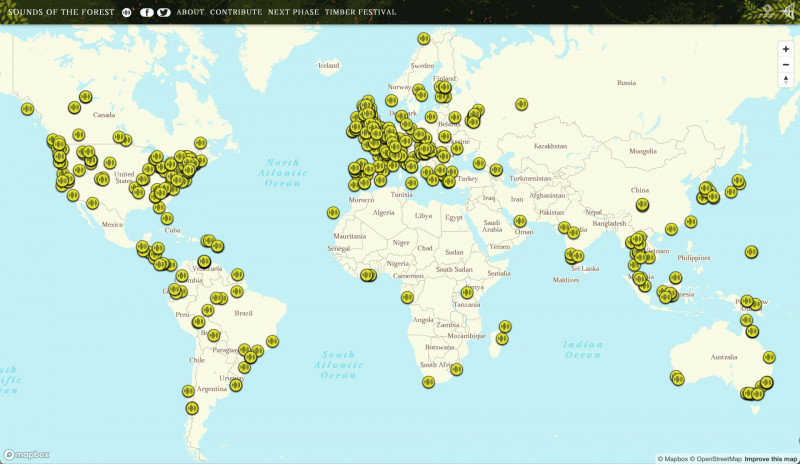
Task: Open the Facebook page icon
Action: tap(147, 12)
